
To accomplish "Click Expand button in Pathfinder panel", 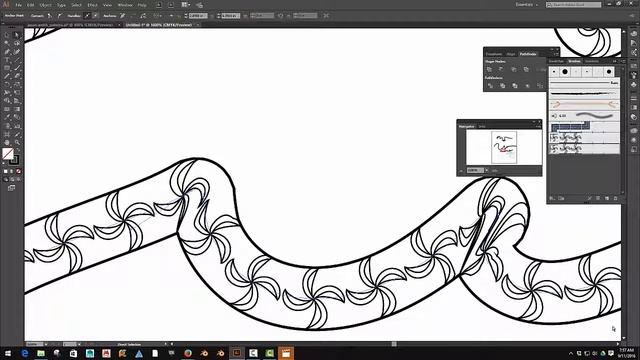I will (541, 70).
